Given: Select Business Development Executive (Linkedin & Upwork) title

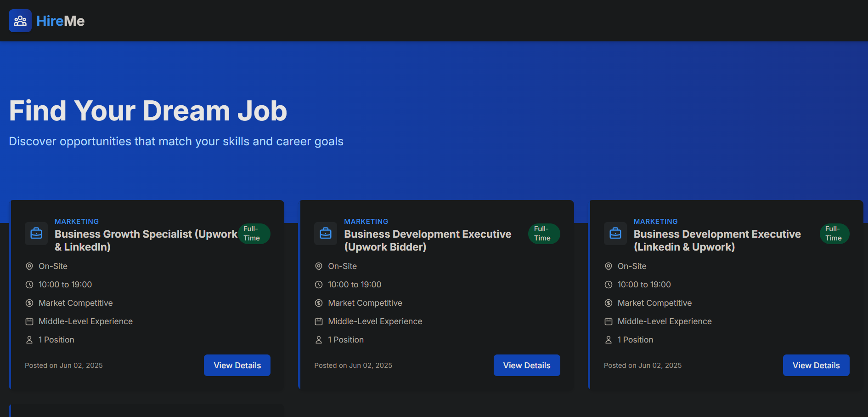Looking at the screenshot, I should point(716,240).
